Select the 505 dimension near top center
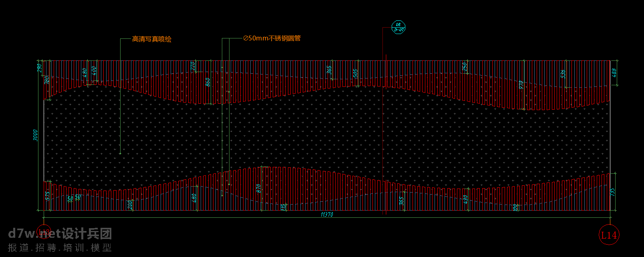The width and height of the screenshot is (644, 257). coord(355,74)
